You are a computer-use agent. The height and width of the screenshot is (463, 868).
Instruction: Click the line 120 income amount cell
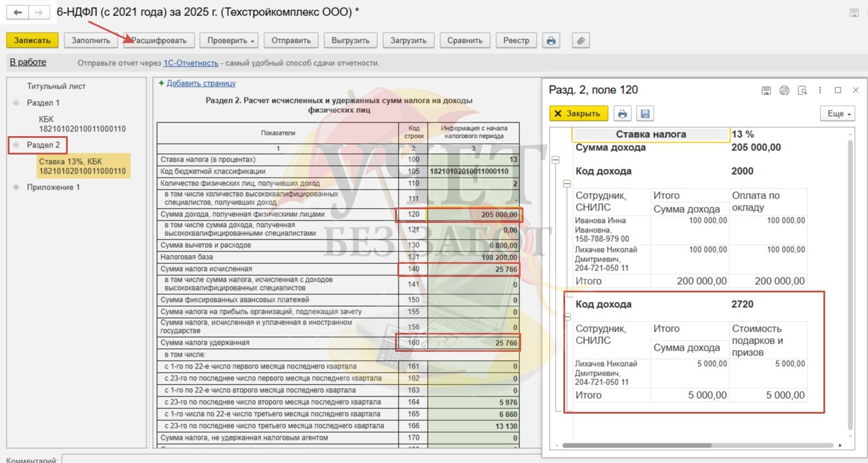[x=475, y=214]
